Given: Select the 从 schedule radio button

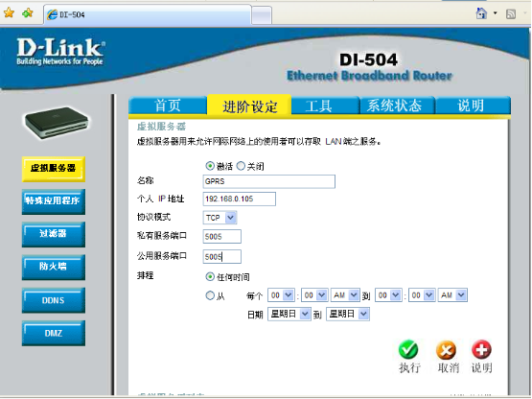Looking at the screenshot, I should (210, 295).
